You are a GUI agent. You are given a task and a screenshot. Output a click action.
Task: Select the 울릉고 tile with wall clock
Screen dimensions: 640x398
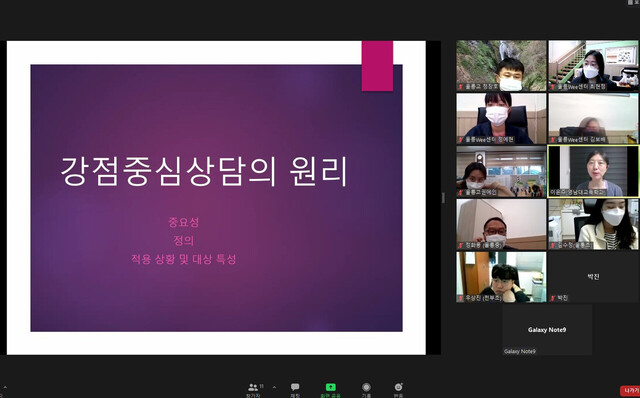coord(501,171)
